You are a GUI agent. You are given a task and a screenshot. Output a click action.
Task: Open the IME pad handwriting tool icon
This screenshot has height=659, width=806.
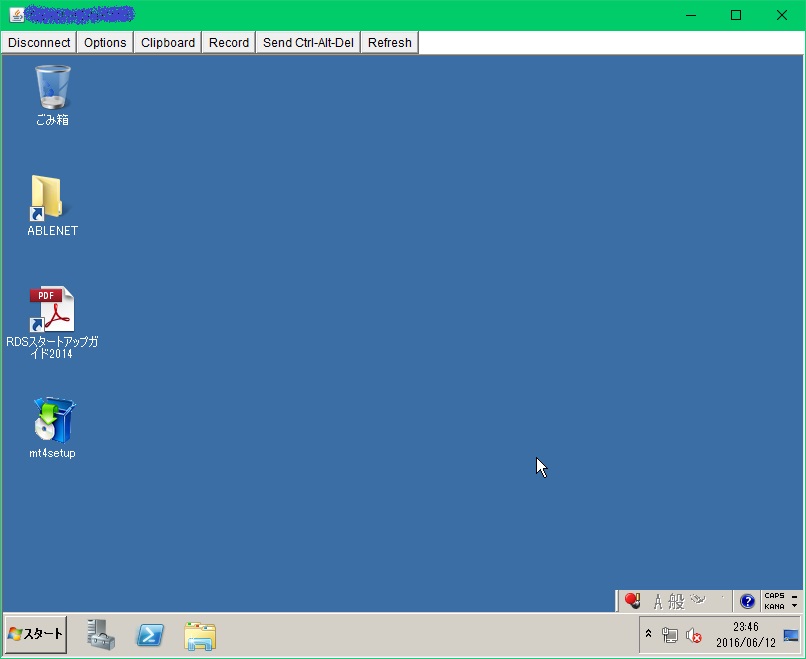698,599
